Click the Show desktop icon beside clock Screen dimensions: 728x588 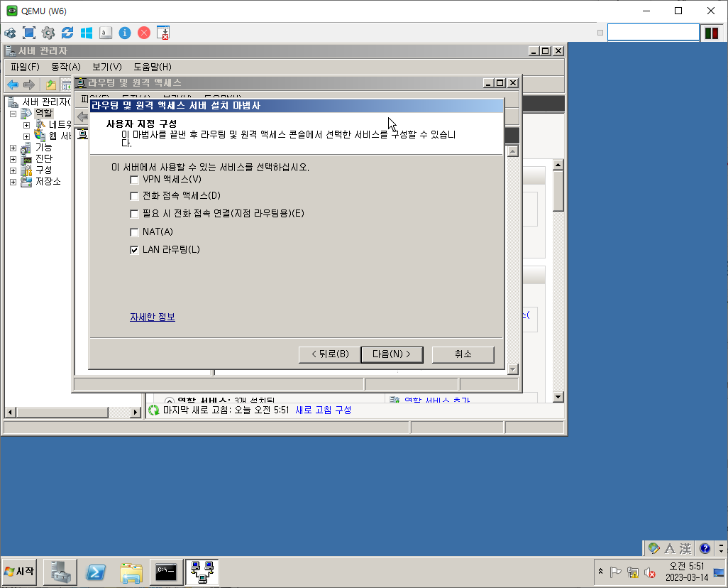719,572
